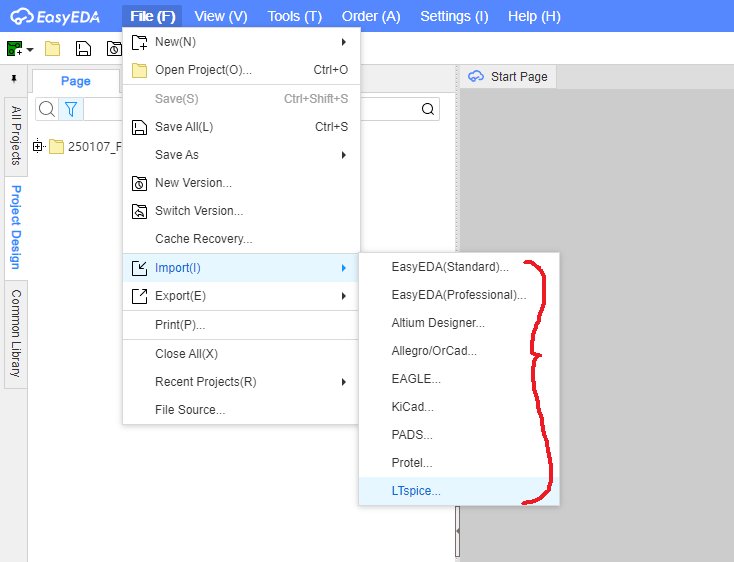Expand the Export(E) submenu arrow

344,296
